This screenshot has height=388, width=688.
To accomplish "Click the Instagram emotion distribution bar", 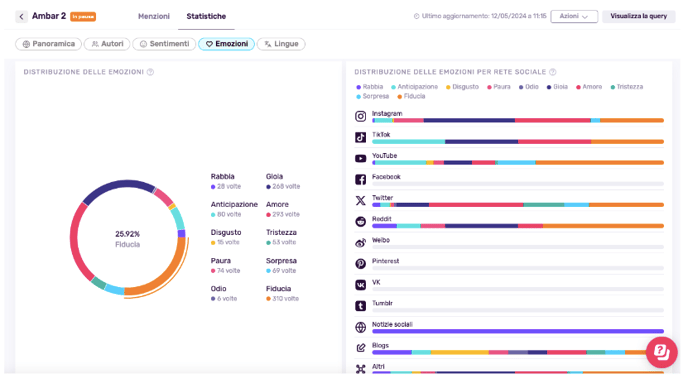I will (518, 120).
